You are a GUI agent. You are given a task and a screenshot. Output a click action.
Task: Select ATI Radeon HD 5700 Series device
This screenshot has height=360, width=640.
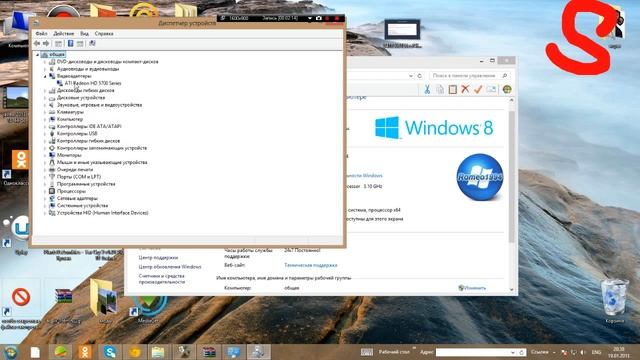click(93, 83)
